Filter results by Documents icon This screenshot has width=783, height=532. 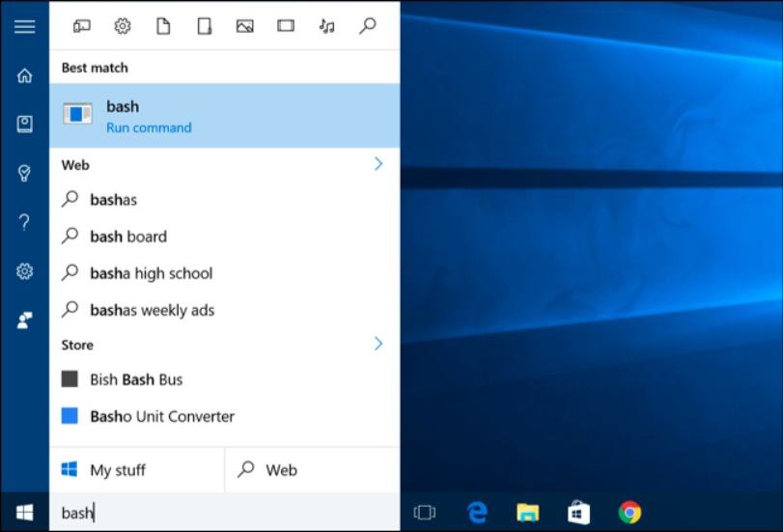pyautogui.click(x=163, y=25)
